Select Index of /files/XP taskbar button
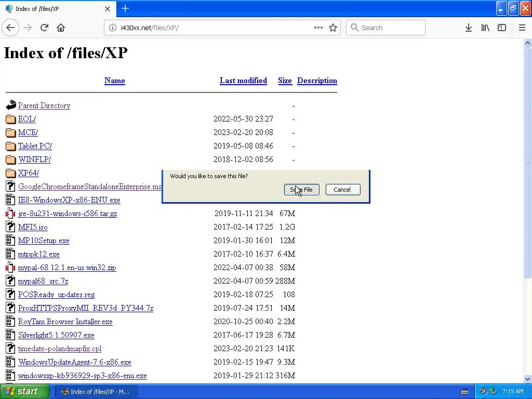532x399 pixels. tap(96, 392)
